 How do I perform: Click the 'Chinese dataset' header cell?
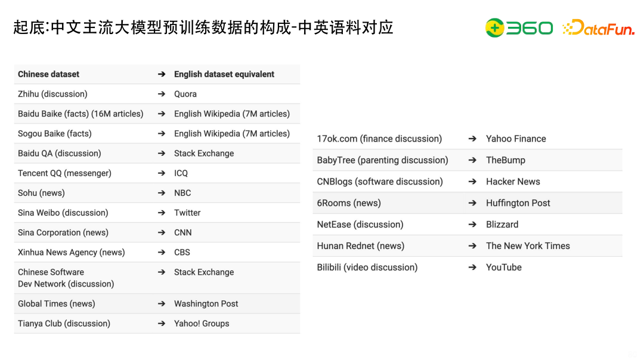pos(48,75)
